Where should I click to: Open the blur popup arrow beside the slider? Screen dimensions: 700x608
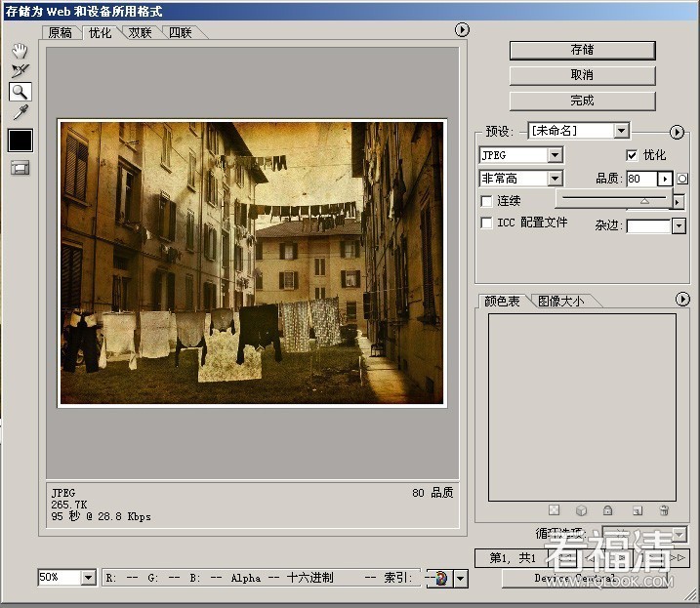click(678, 202)
